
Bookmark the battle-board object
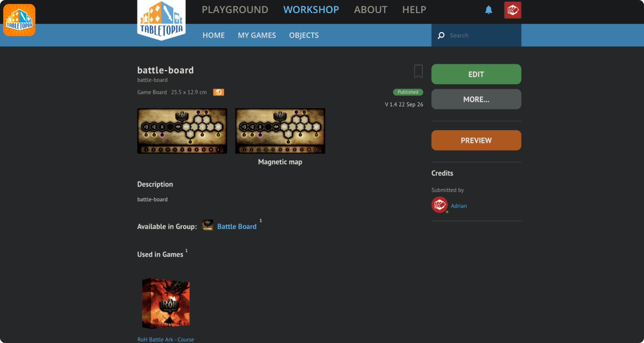[418, 71]
